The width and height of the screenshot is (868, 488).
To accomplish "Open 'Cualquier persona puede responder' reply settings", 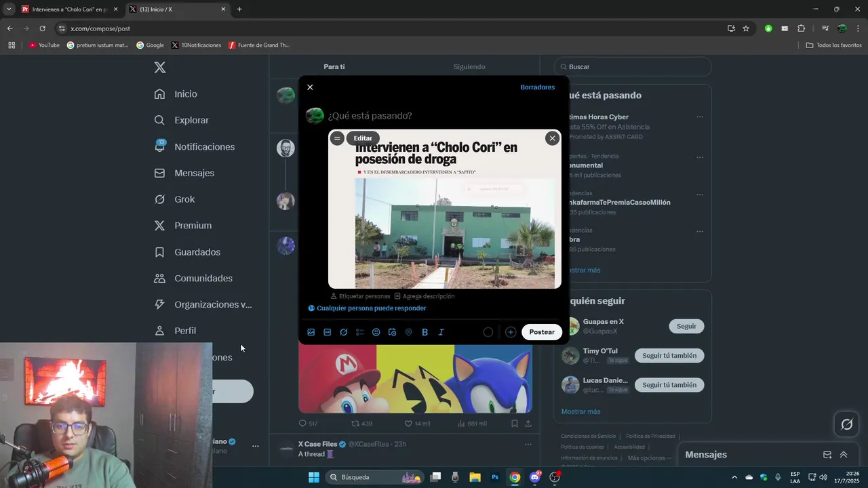I will (367, 308).
